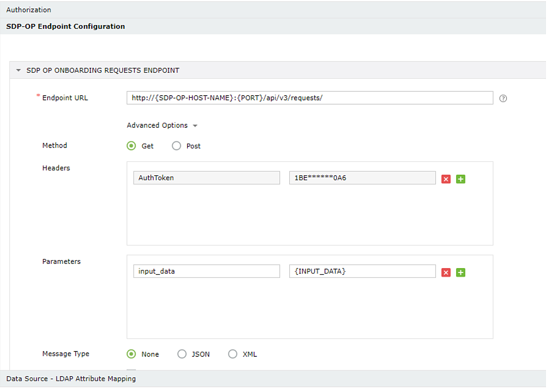Open the SDP-OP Endpoint Configuration section
Viewport: 553px width, 392px height.
tap(66, 26)
